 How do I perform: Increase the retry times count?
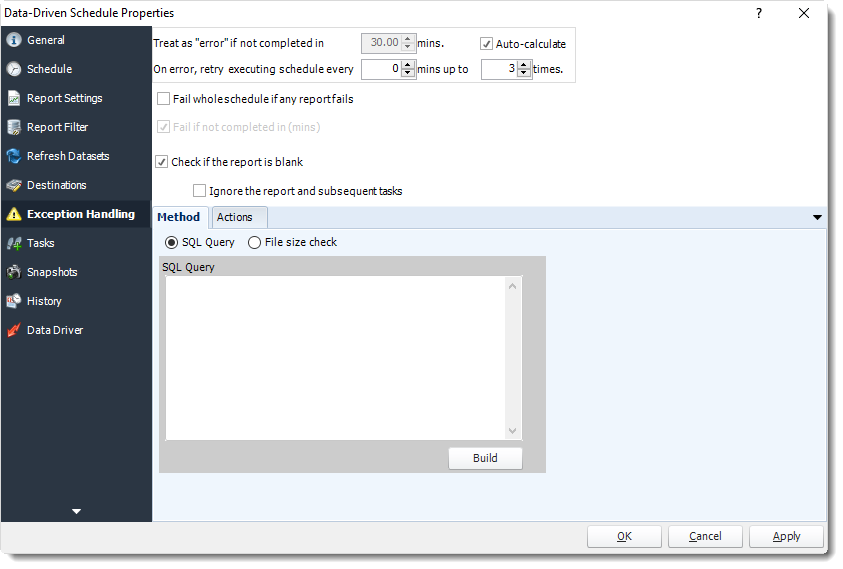coord(524,65)
